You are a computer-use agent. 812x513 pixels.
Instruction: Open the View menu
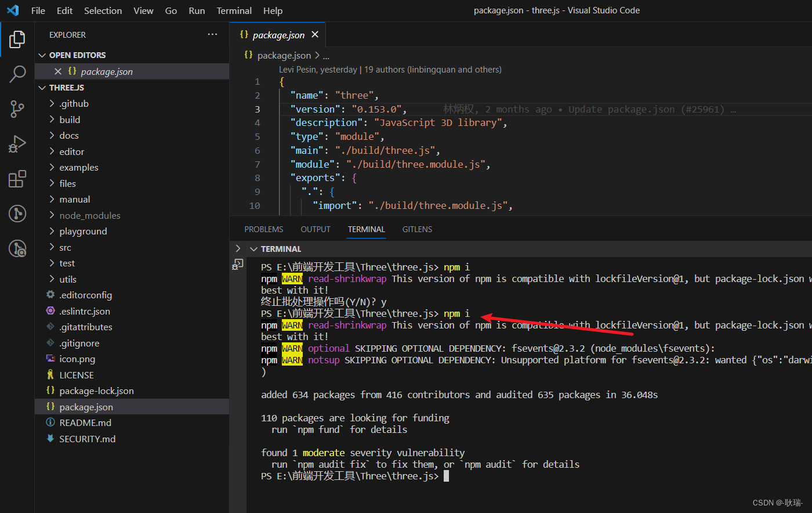(x=143, y=10)
